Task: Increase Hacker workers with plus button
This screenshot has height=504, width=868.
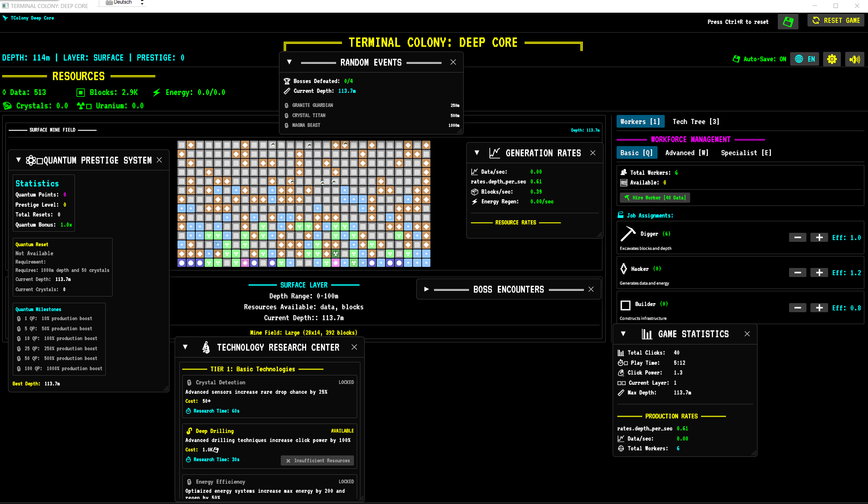Action: click(x=819, y=273)
